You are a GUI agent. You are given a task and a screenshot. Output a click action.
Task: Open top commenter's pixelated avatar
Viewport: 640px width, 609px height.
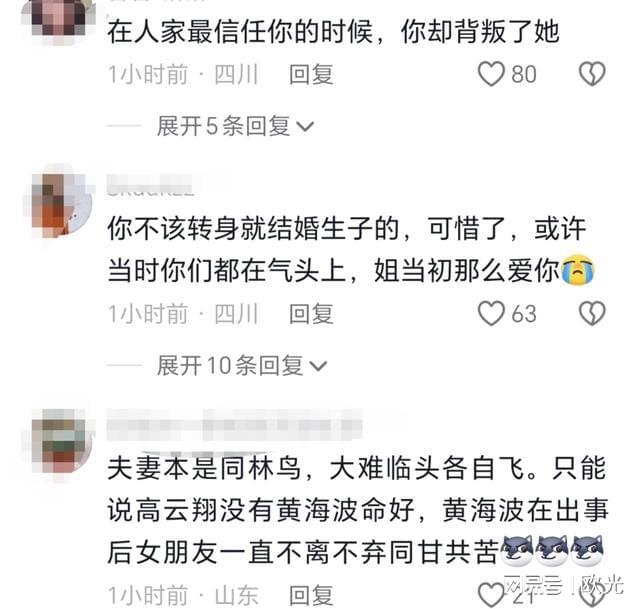[x=58, y=18]
